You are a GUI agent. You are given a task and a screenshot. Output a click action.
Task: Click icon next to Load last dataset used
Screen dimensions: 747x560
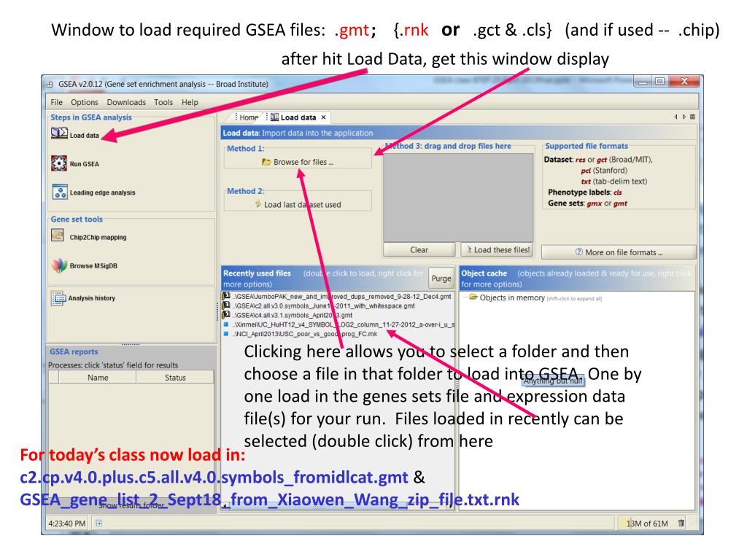point(258,204)
